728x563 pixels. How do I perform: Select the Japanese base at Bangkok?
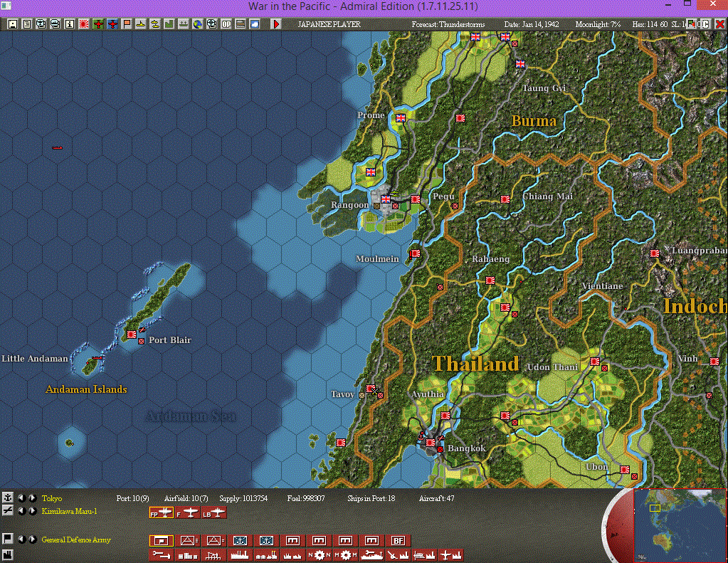click(431, 443)
